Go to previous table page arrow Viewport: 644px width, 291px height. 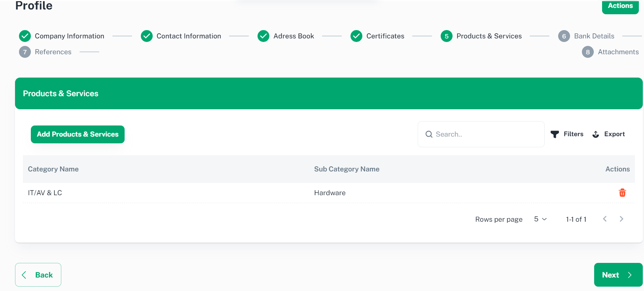(605, 219)
